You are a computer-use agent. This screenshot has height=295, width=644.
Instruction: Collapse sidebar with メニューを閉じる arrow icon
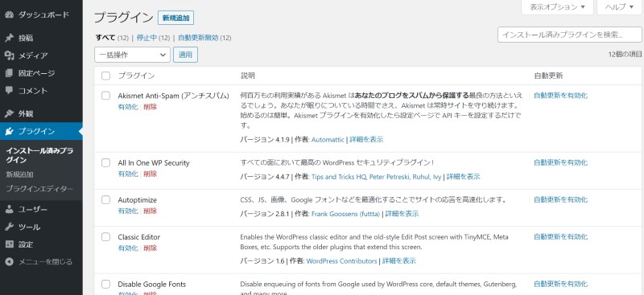pyautogui.click(x=10, y=262)
